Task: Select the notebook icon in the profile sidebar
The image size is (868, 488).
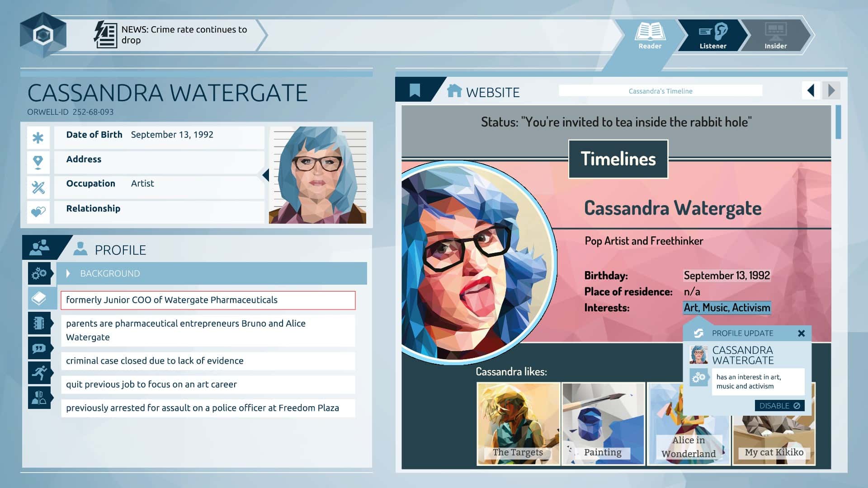Action: point(40,323)
